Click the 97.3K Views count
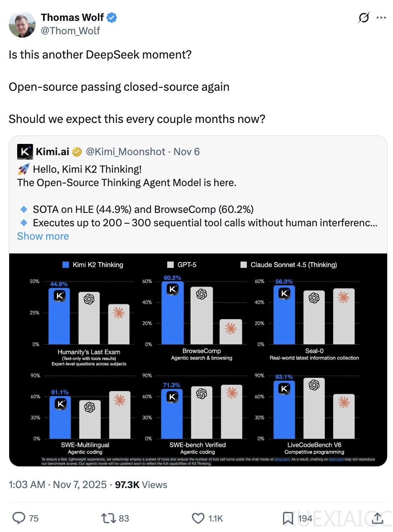This screenshot has height=532, width=393. tap(141, 485)
